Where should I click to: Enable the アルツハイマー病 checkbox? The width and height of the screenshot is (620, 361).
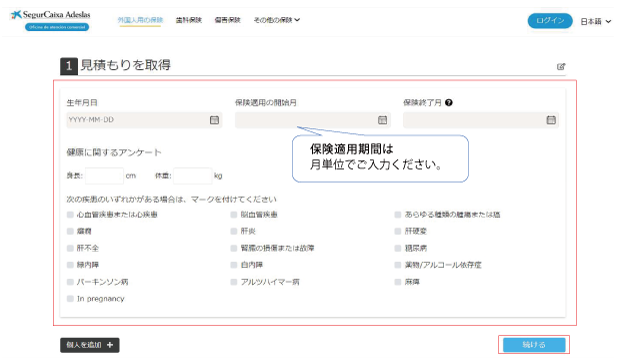[234, 282]
